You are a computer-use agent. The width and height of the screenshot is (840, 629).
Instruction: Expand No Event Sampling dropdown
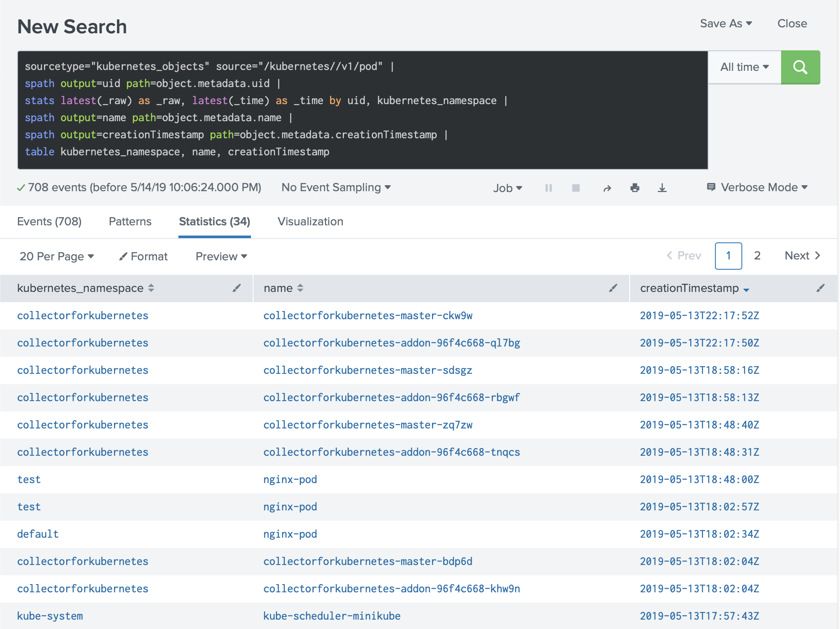pyautogui.click(x=336, y=187)
